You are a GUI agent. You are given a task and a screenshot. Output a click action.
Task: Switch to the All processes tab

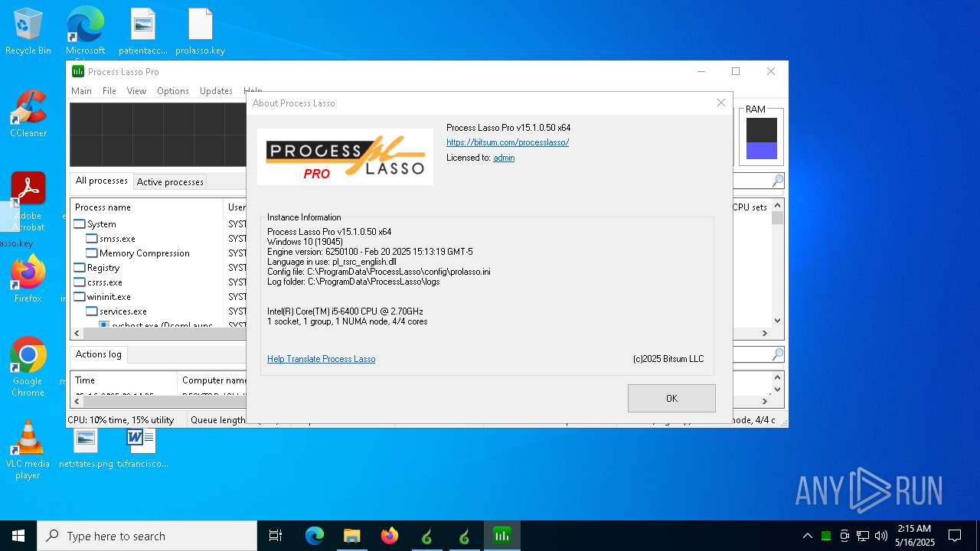[101, 181]
